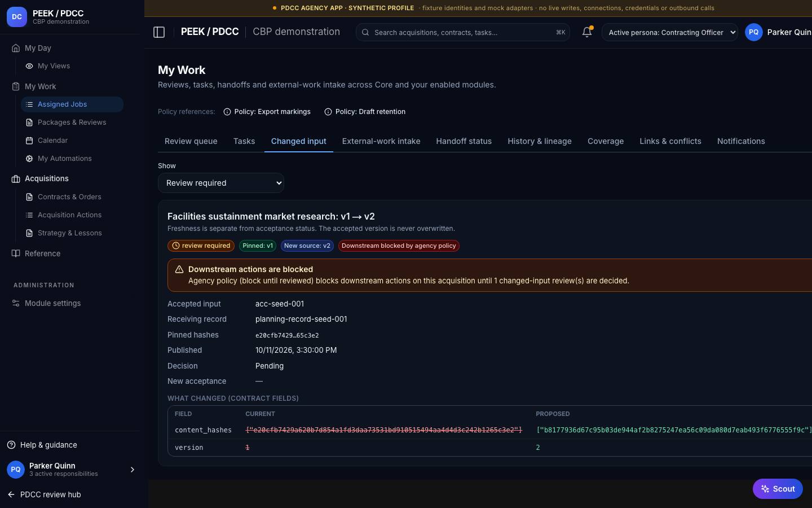Click the My Day home icon
Image resolution: width=812 pixels, height=508 pixels.
(x=16, y=48)
